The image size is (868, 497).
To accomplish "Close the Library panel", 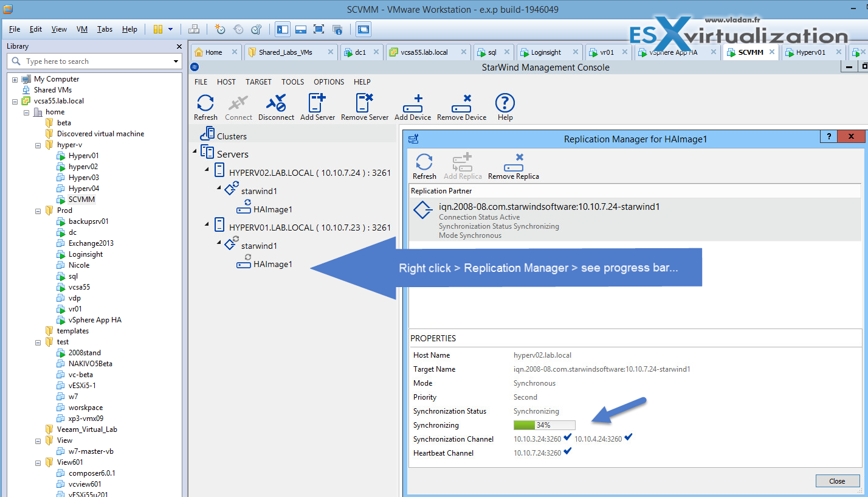I will click(179, 46).
